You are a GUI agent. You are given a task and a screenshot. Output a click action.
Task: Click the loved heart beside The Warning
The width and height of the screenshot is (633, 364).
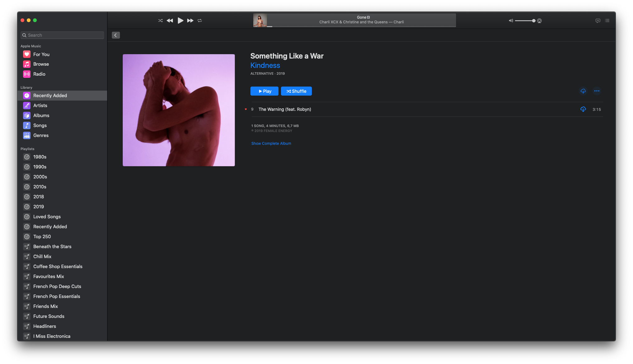pos(246,109)
